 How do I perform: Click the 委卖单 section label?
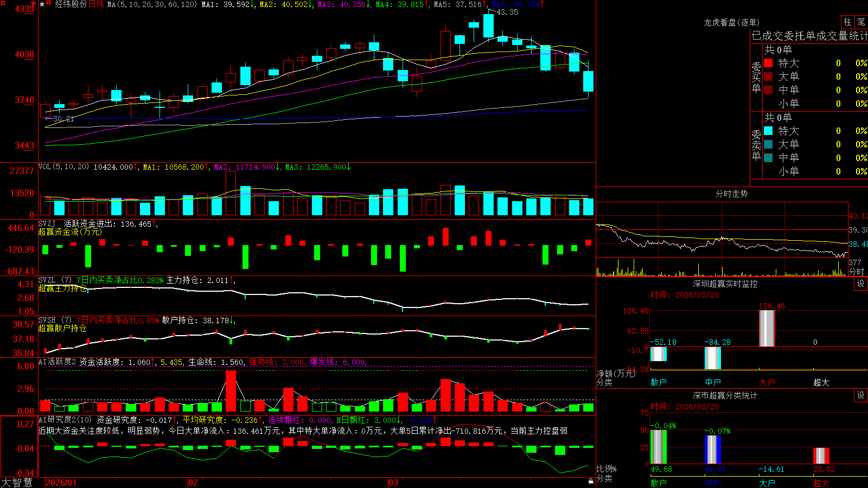pyautogui.click(x=756, y=145)
